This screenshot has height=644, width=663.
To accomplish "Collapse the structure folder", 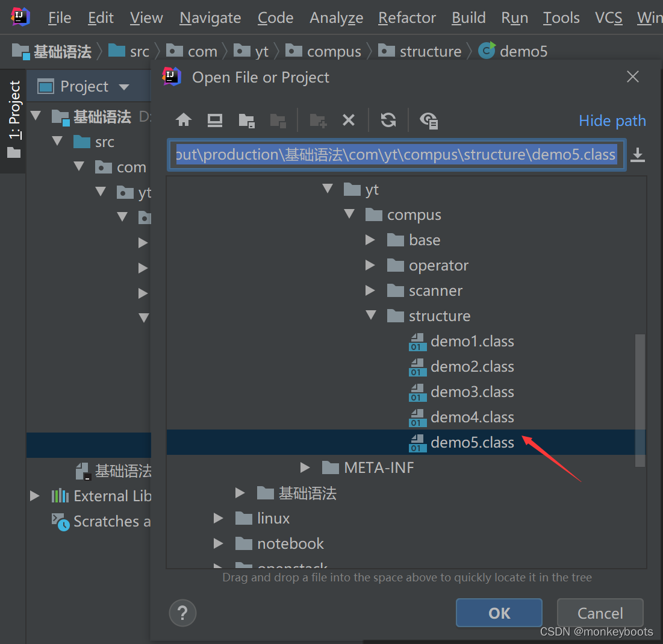I will [371, 315].
